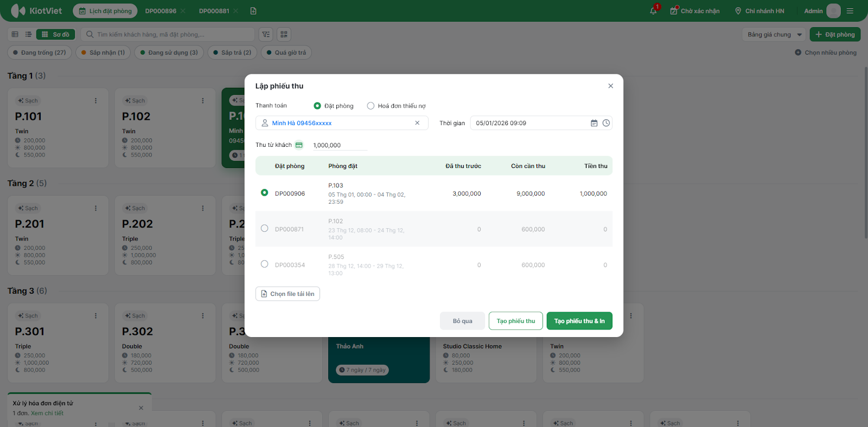
Task: Dismiss the Xử lý hóa đơn điện tử notice
Action: [x=141, y=408]
